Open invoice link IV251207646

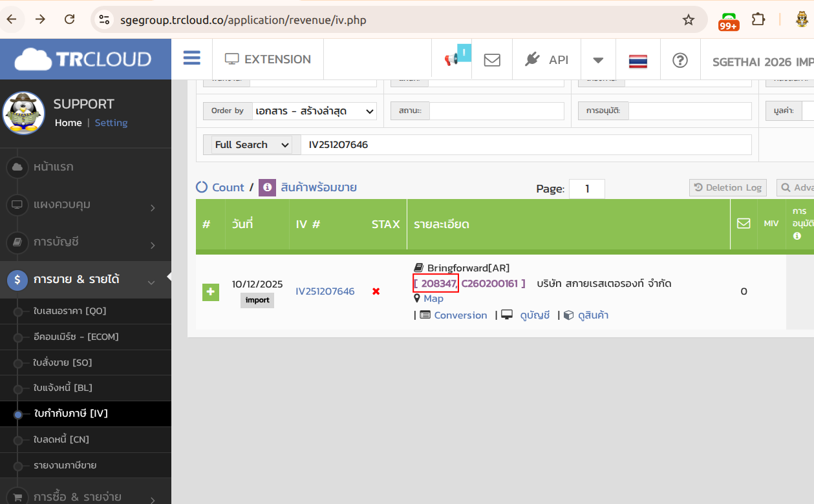pos(325,291)
